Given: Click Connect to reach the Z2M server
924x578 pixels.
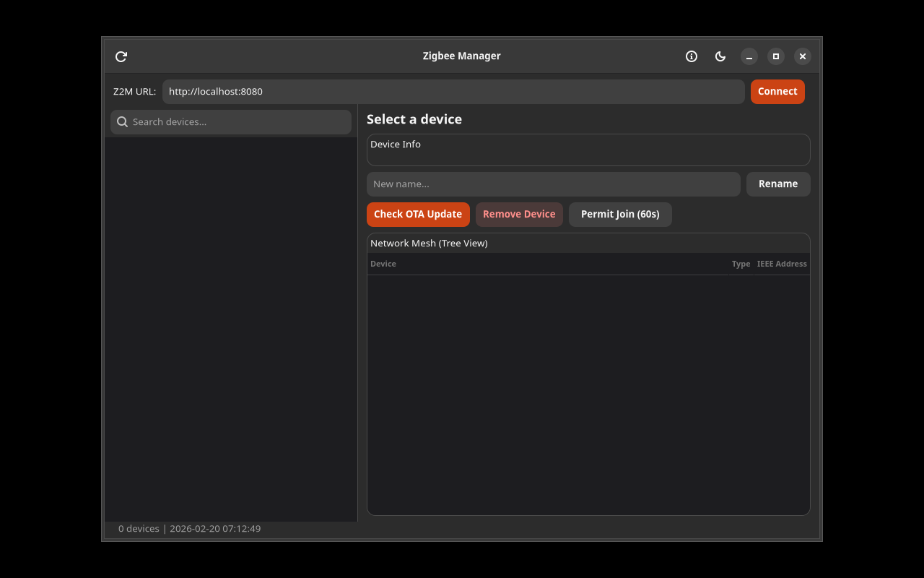Looking at the screenshot, I should pos(777,91).
